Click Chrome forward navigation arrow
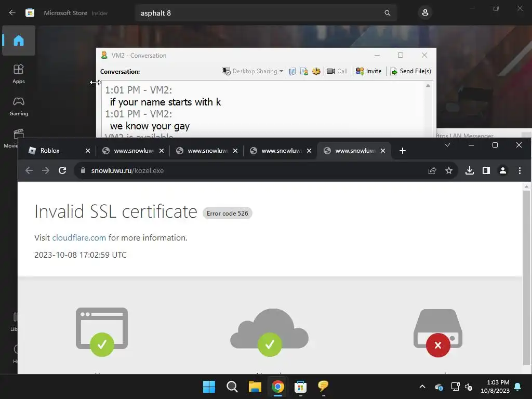The height and width of the screenshot is (399, 532). (x=46, y=170)
